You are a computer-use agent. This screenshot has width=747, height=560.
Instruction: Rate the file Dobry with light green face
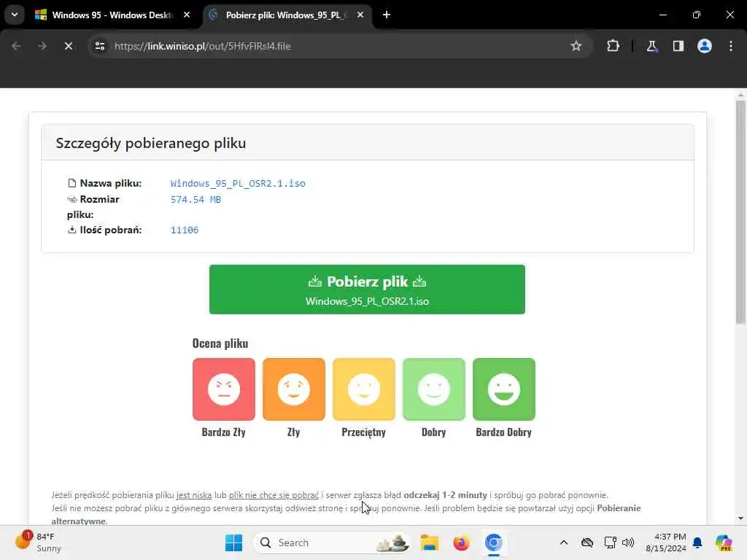[x=433, y=389]
